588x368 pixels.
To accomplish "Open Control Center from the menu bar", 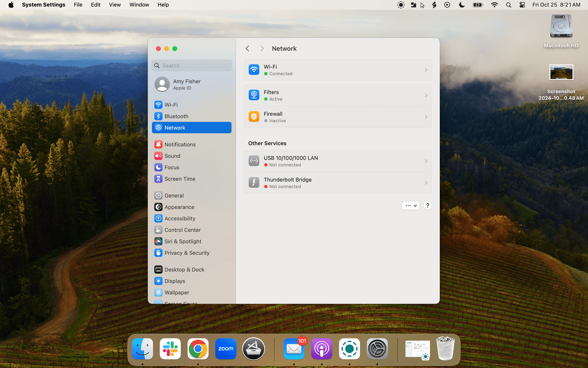I will (x=522, y=5).
